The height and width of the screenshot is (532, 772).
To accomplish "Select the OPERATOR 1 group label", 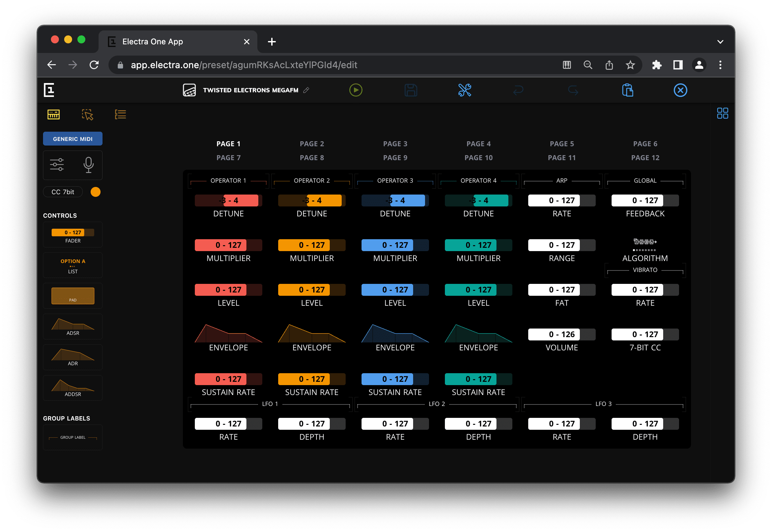I will tap(228, 180).
